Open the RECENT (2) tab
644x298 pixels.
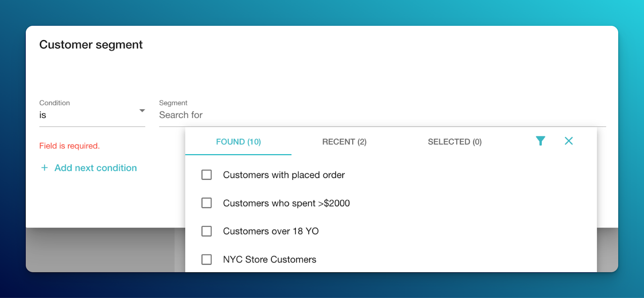click(344, 142)
